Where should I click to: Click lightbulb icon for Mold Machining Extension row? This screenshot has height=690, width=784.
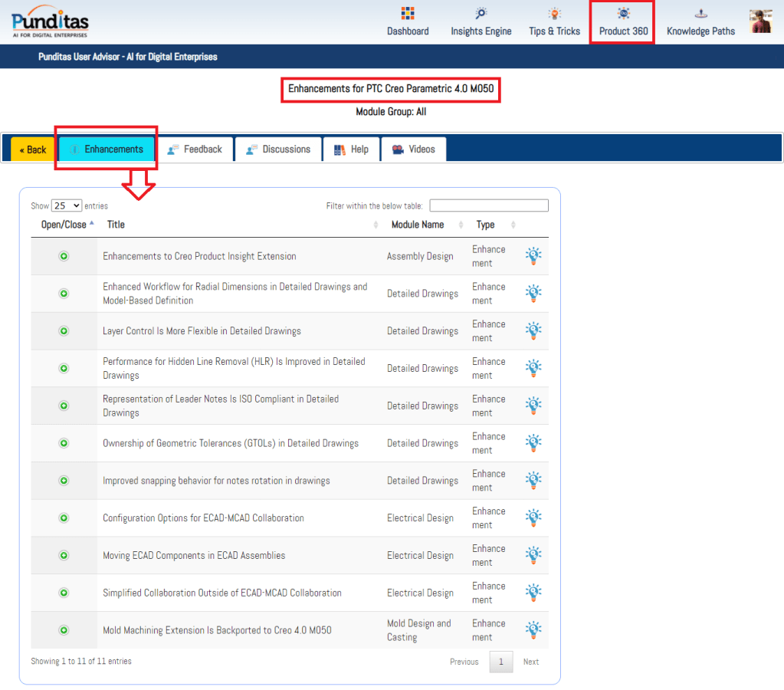(x=533, y=630)
